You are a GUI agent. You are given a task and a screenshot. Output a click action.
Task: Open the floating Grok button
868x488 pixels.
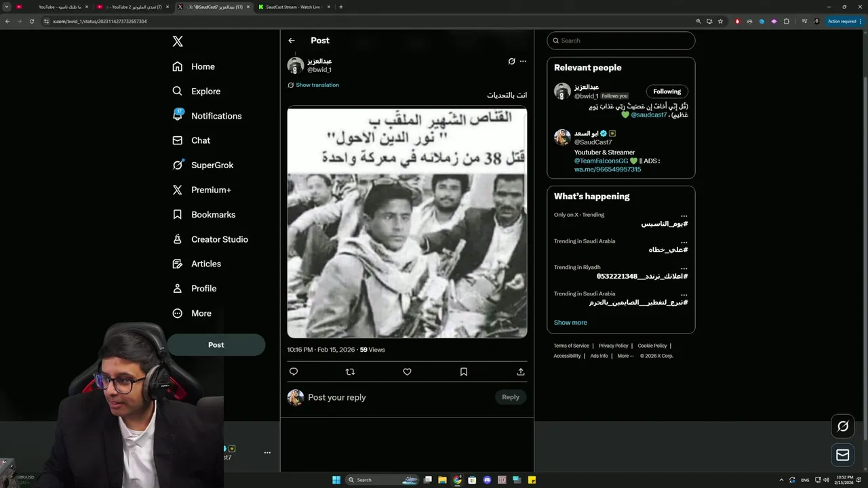pos(843,426)
